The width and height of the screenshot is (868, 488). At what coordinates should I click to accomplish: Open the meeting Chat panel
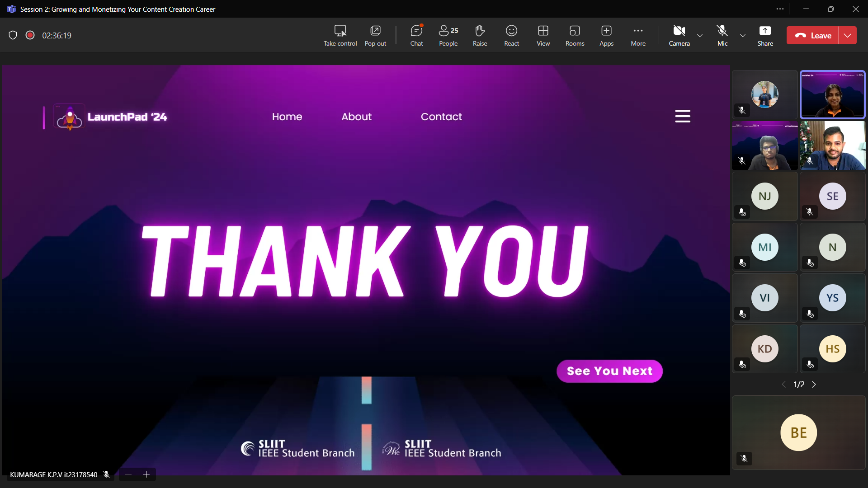(416, 35)
